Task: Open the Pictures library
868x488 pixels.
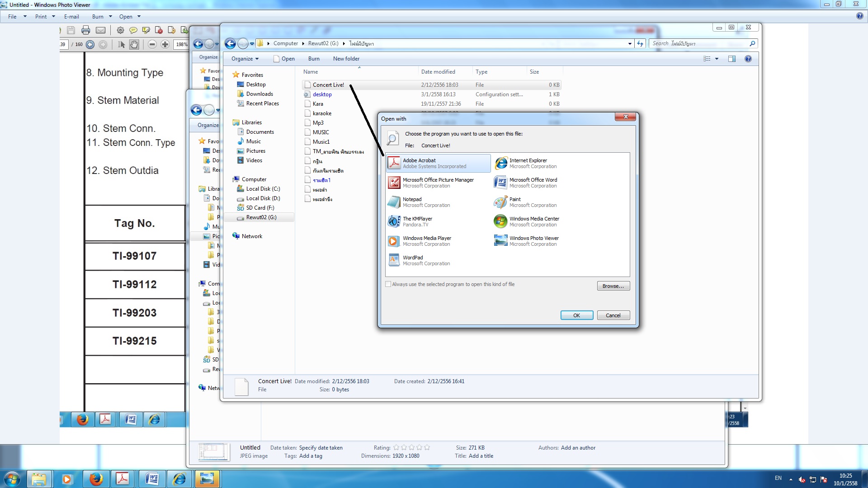Action: [255, 151]
